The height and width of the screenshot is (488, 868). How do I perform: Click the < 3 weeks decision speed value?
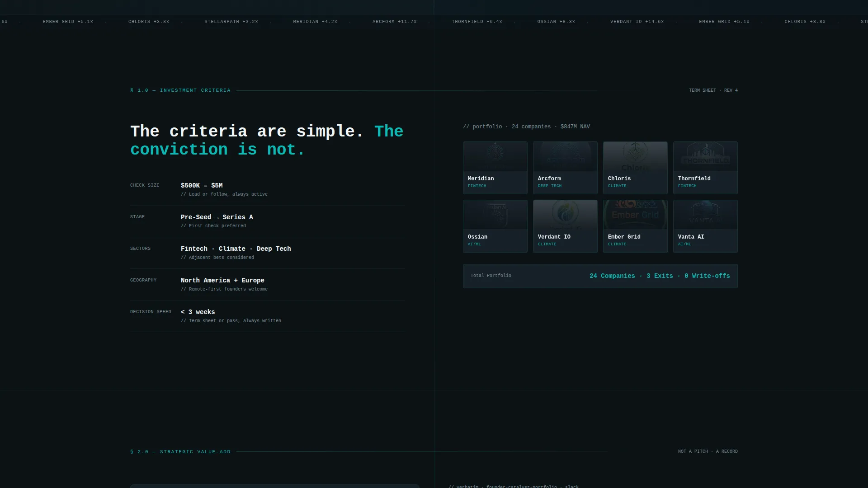(x=198, y=312)
